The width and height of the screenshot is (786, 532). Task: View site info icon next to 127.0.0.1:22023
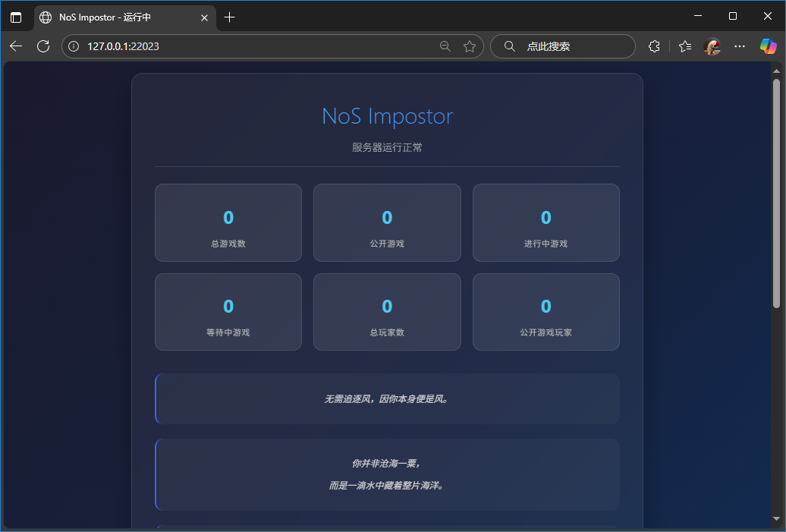73,46
